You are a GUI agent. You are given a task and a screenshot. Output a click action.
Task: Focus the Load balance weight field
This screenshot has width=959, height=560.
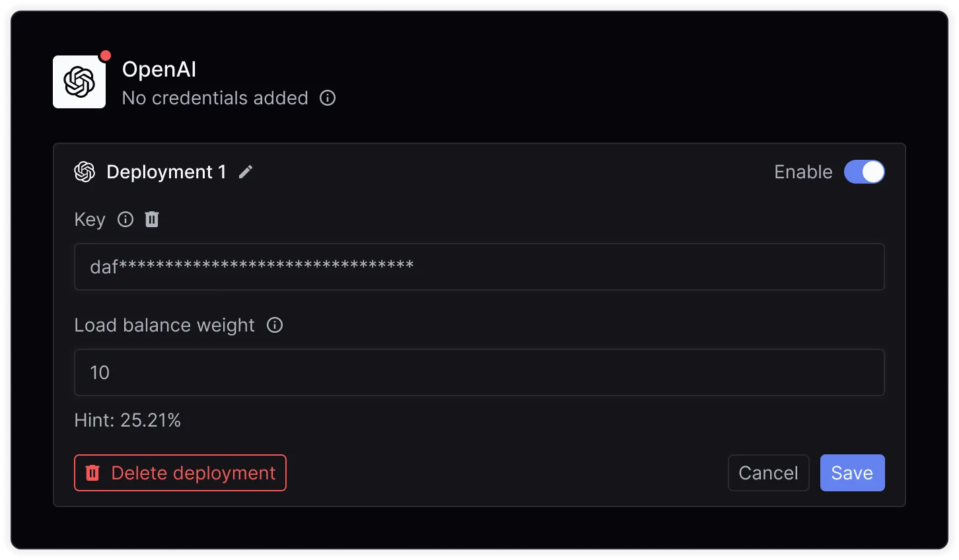(479, 372)
